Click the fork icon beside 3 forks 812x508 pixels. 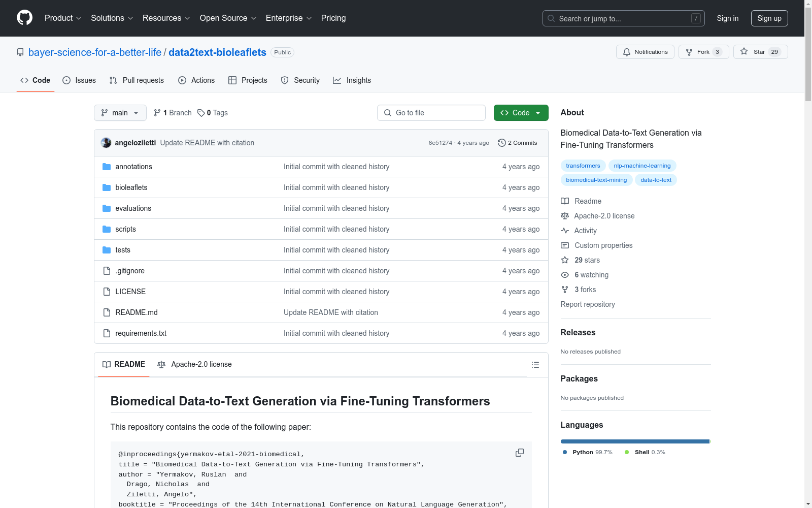(565, 290)
